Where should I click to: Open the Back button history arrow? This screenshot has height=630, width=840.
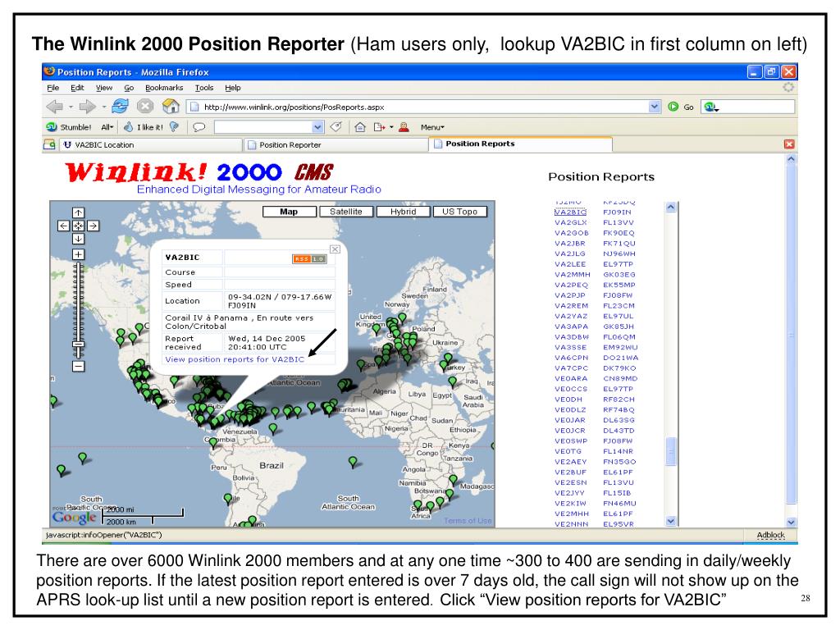[71, 107]
